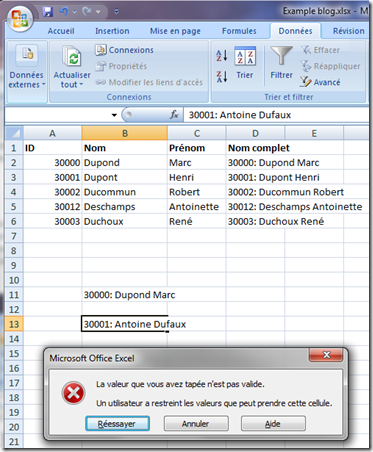Select the Antoinette first name cell
The width and height of the screenshot is (373, 452).
(x=197, y=207)
